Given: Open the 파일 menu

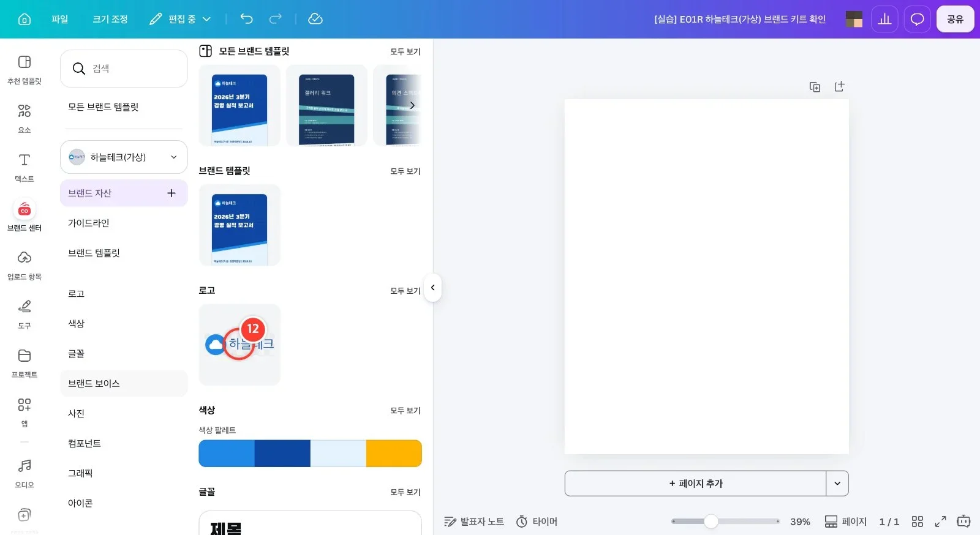Looking at the screenshot, I should click(60, 19).
